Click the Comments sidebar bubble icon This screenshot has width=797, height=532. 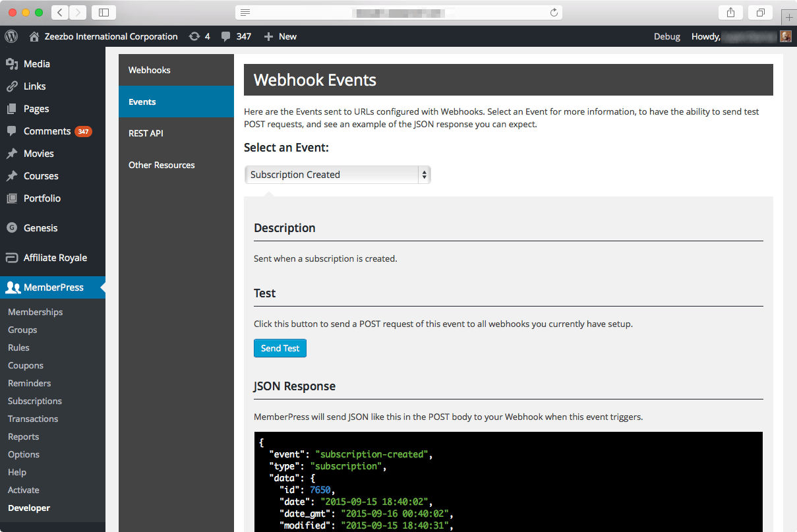[x=12, y=131]
